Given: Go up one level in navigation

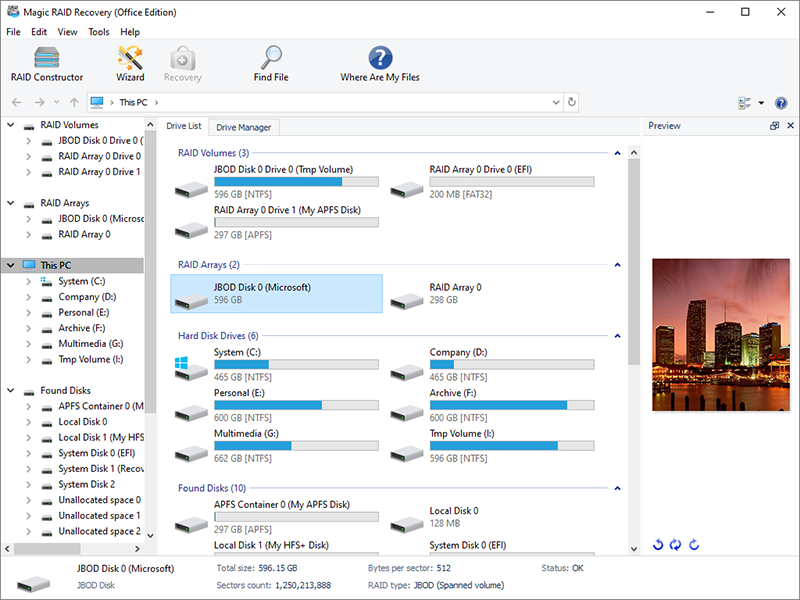Looking at the screenshot, I should pyautogui.click(x=74, y=103).
